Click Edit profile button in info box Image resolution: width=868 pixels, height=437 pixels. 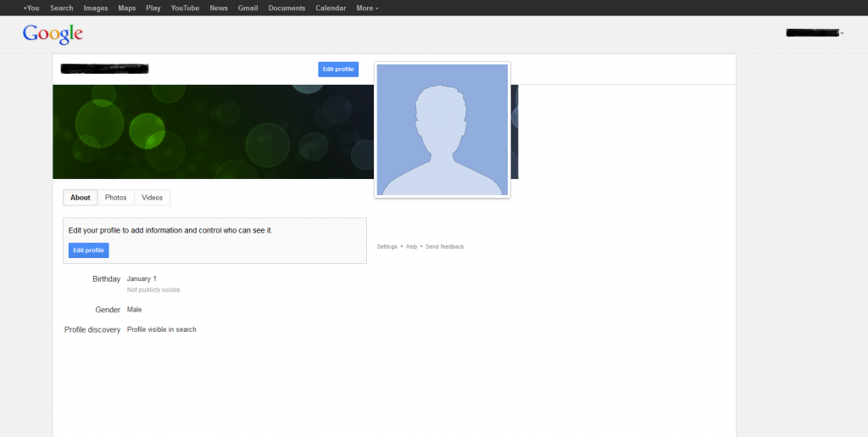click(x=88, y=250)
